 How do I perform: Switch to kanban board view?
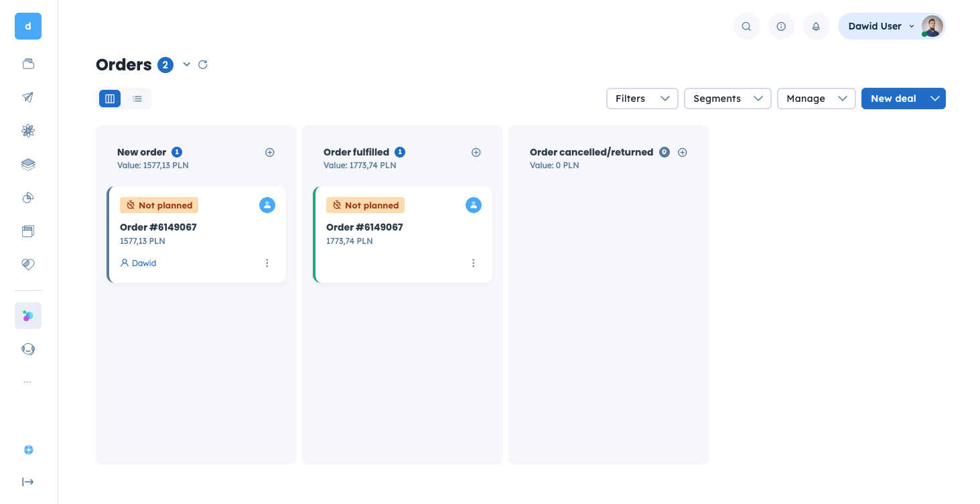[x=110, y=99]
